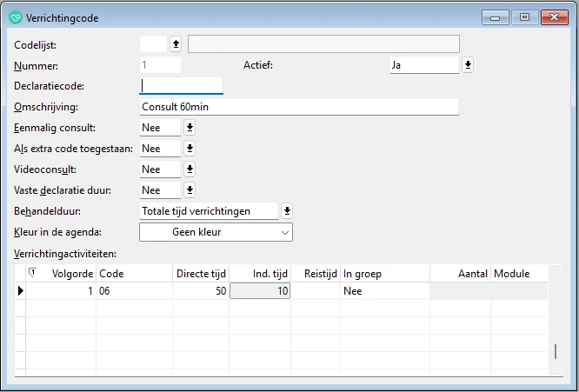The width and height of the screenshot is (579, 392).
Task: Click the Vaste declaratie duur arrow icon
Action: [x=190, y=190]
